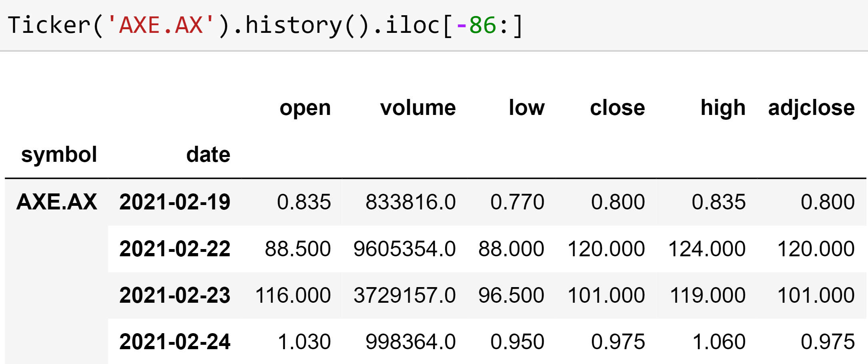Select the 'adjclose' column header
The image size is (868, 364).
[812, 108]
